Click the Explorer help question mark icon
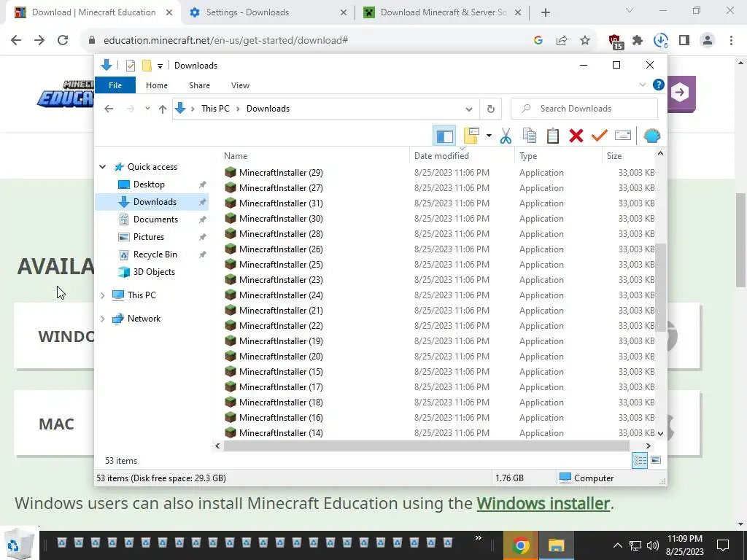Image resolution: width=747 pixels, height=560 pixels. pos(659,85)
